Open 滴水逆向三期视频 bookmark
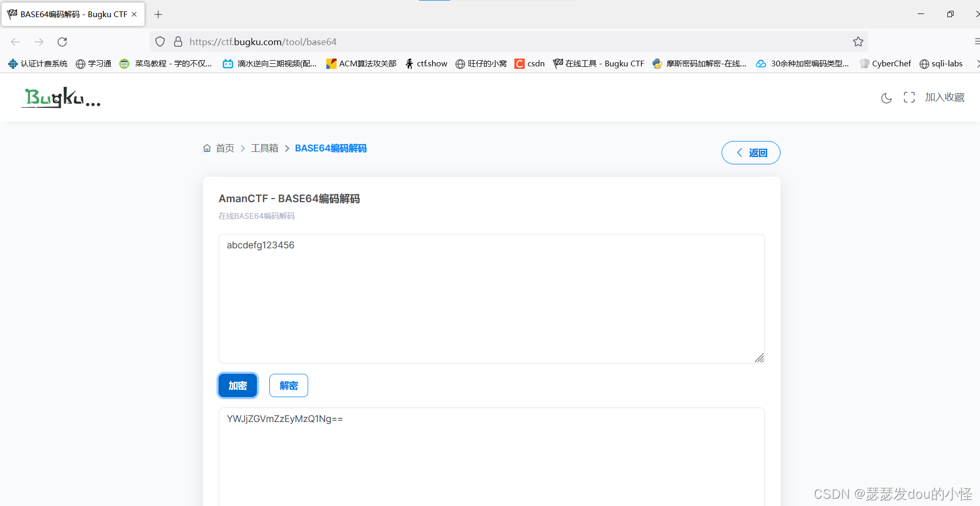Image resolution: width=980 pixels, height=506 pixels. [270, 63]
